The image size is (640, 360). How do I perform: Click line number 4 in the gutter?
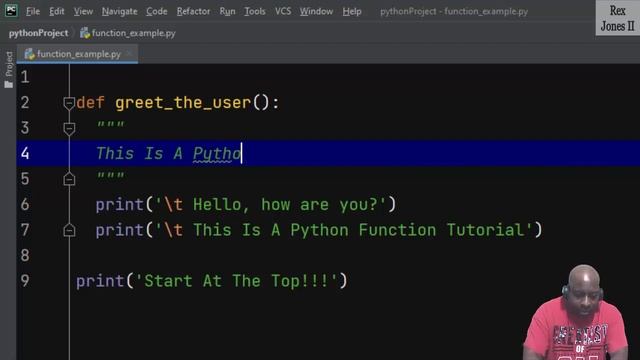(25, 153)
